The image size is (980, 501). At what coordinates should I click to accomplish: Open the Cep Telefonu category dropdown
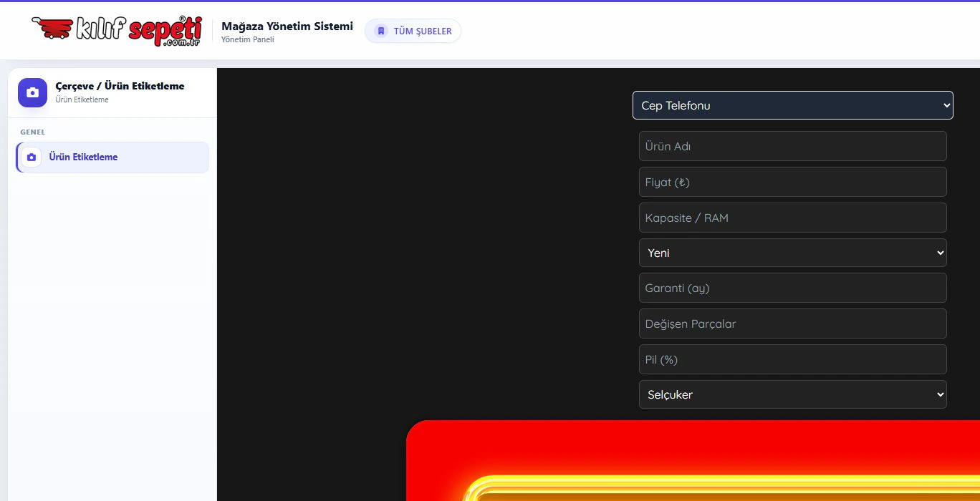pos(793,105)
